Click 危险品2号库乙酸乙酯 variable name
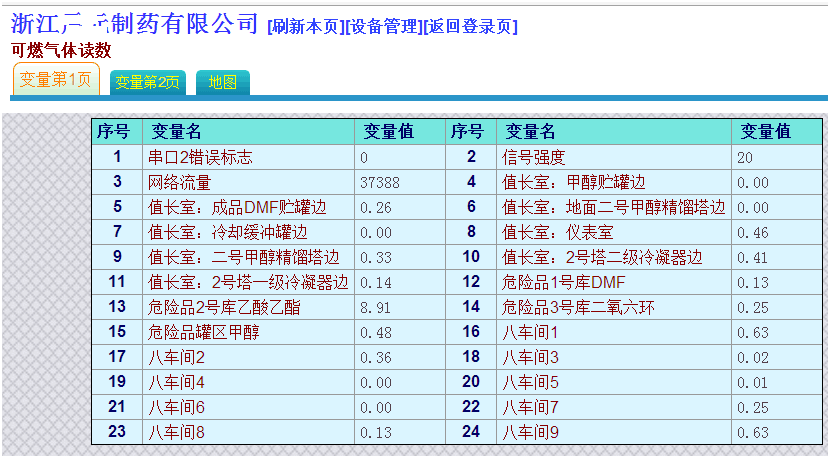 coord(223,307)
